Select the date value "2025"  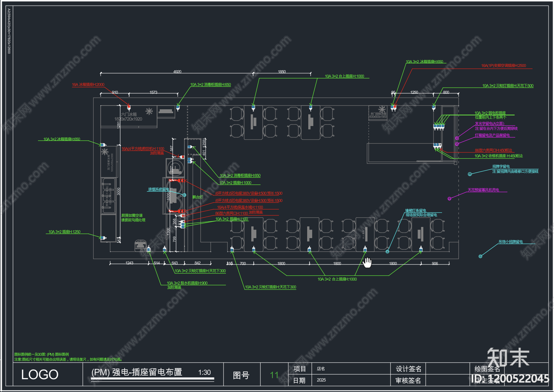tap(321, 380)
